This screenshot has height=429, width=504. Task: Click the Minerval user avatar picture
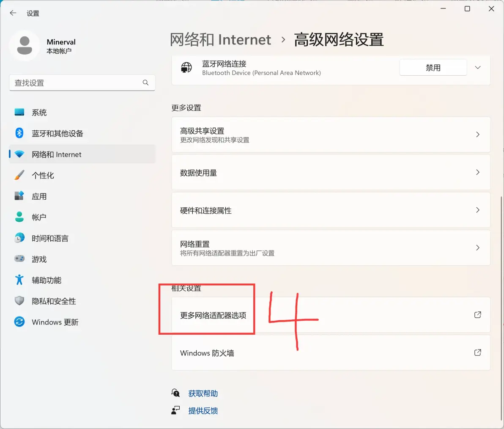25,46
